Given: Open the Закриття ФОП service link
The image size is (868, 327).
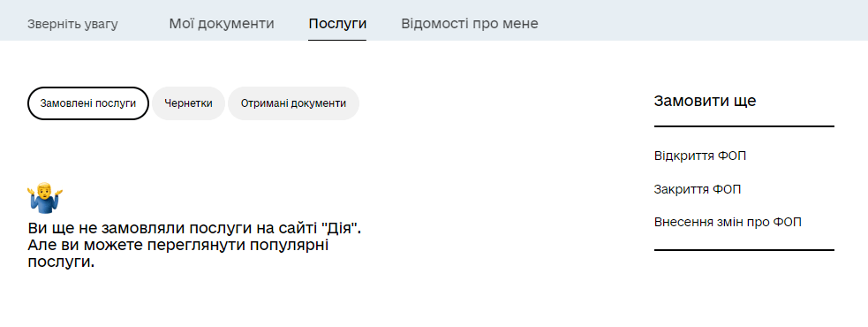Looking at the screenshot, I should pos(697,189).
